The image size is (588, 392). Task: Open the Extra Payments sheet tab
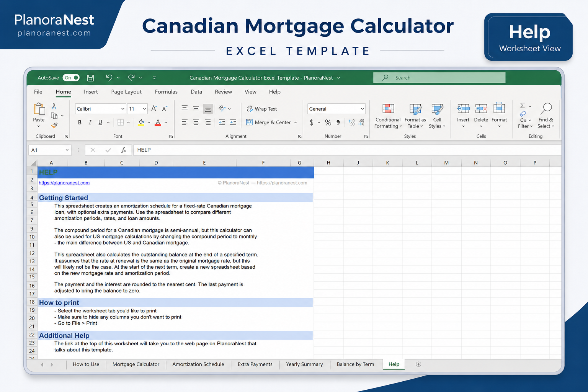[x=255, y=364]
